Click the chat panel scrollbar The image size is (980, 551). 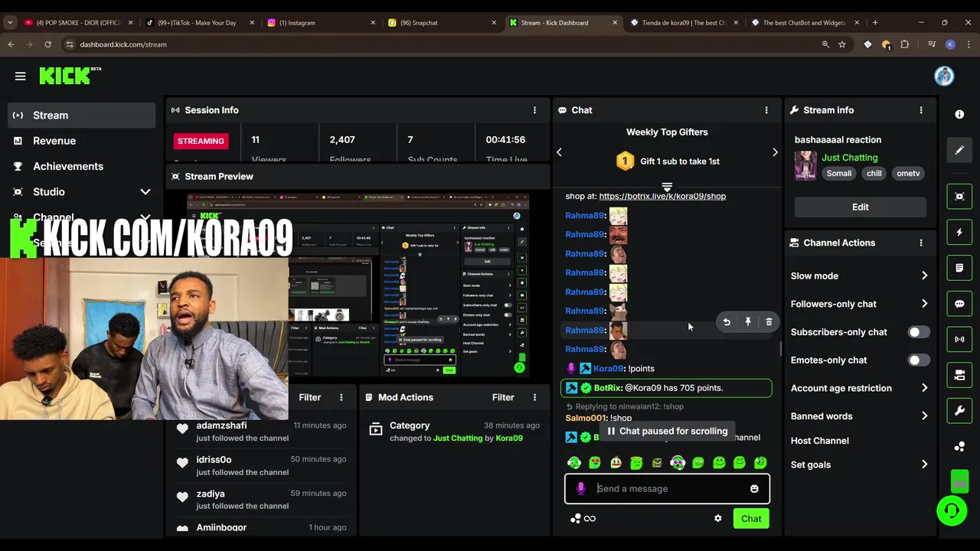[780, 348]
